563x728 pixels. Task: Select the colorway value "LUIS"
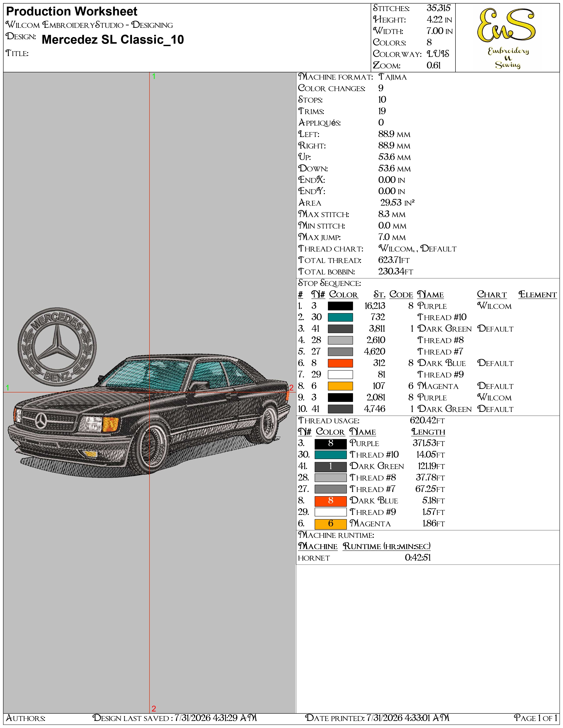[x=438, y=54]
